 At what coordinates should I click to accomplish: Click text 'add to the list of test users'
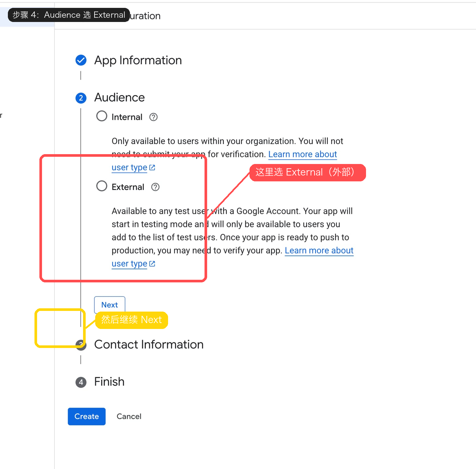[163, 237]
